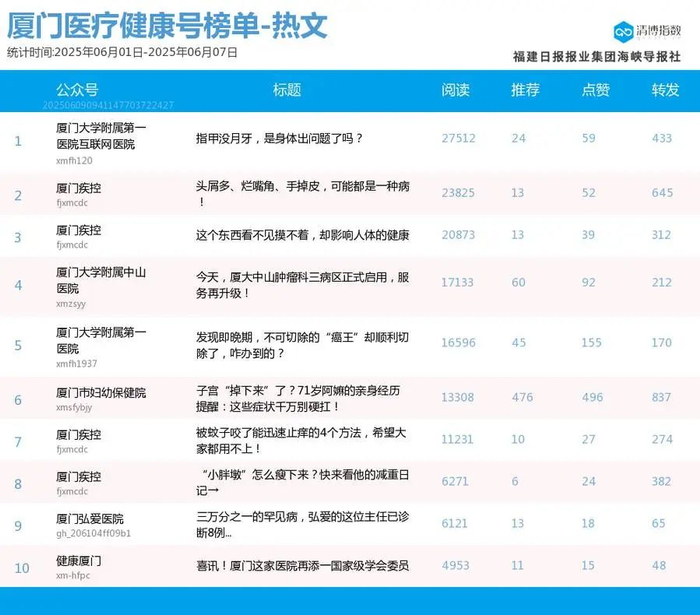Viewport: 700px width, 615px height.
Task: Click the 点赞 column header
Action: click(596, 90)
